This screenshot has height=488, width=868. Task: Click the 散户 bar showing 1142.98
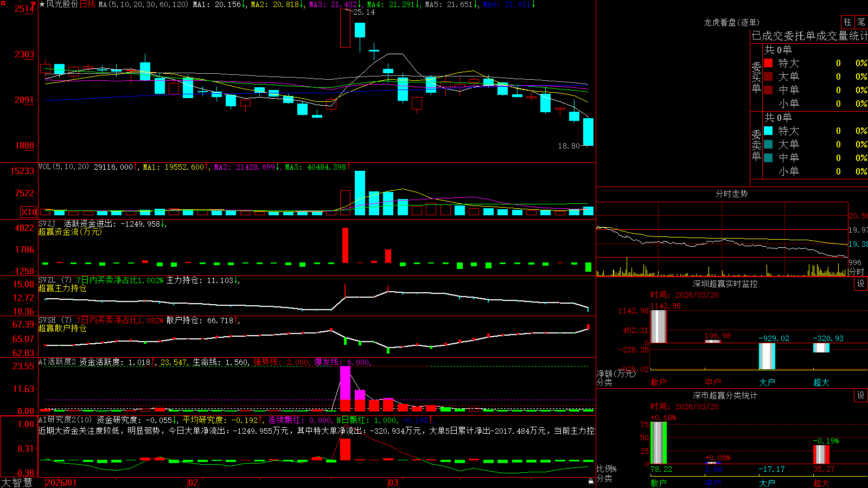pyautogui.click(x=658, y=326)
